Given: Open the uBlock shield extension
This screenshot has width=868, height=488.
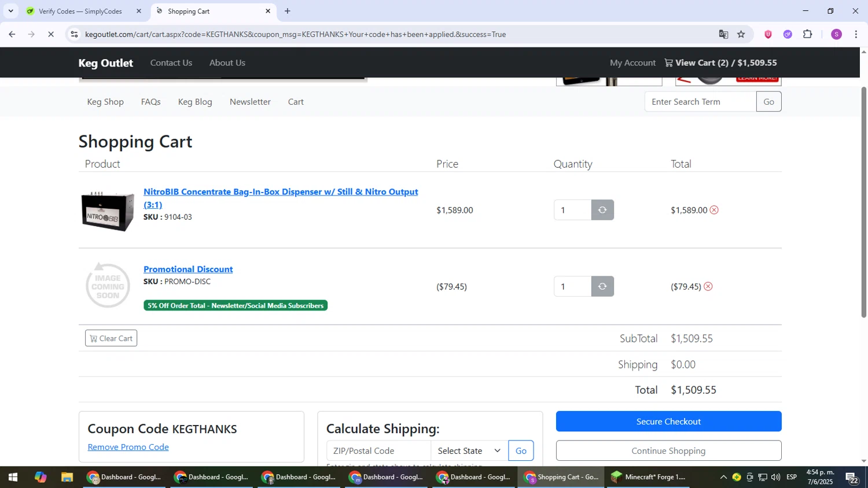Looking at the screenshot, I should (768, 34).
